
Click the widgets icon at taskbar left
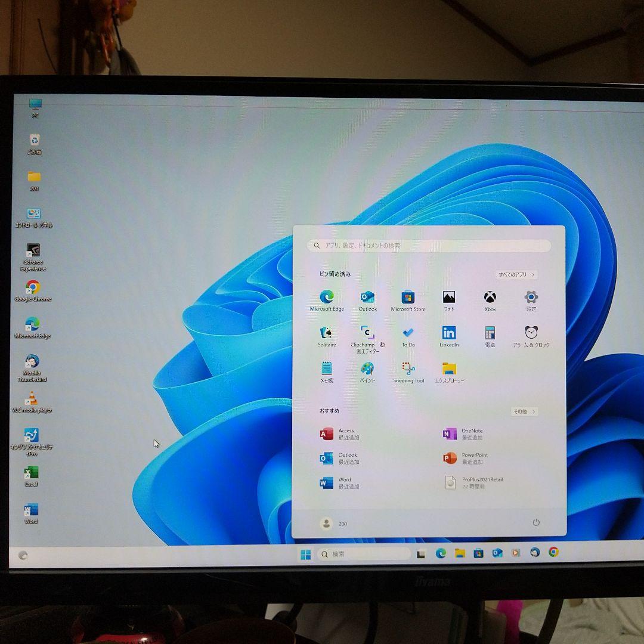coord(23,555)
